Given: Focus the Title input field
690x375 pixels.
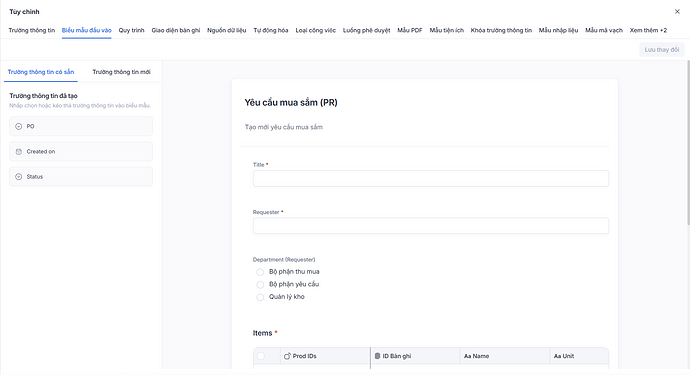Looking at the screenshot, I should coord(431,178).
